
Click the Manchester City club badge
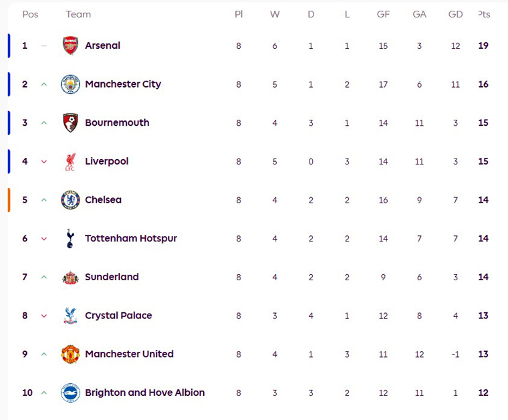(70, 84)
